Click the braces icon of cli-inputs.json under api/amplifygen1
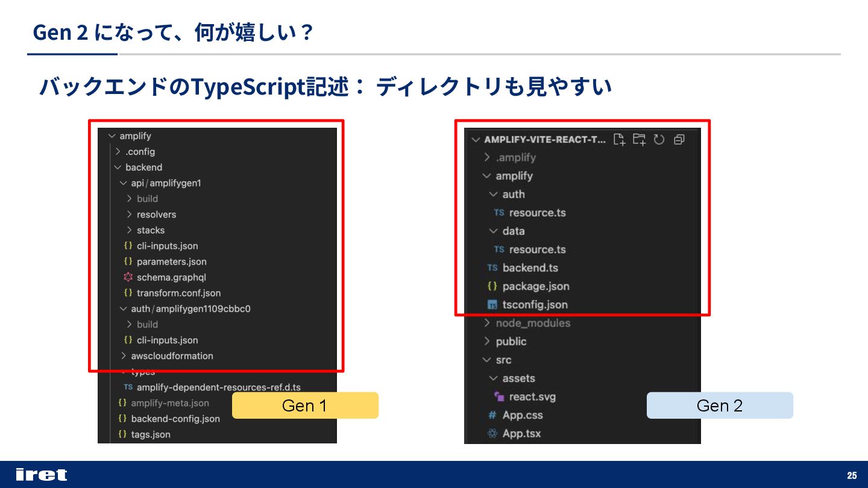The width and height of the screenshot is (868, 488). 128,246
